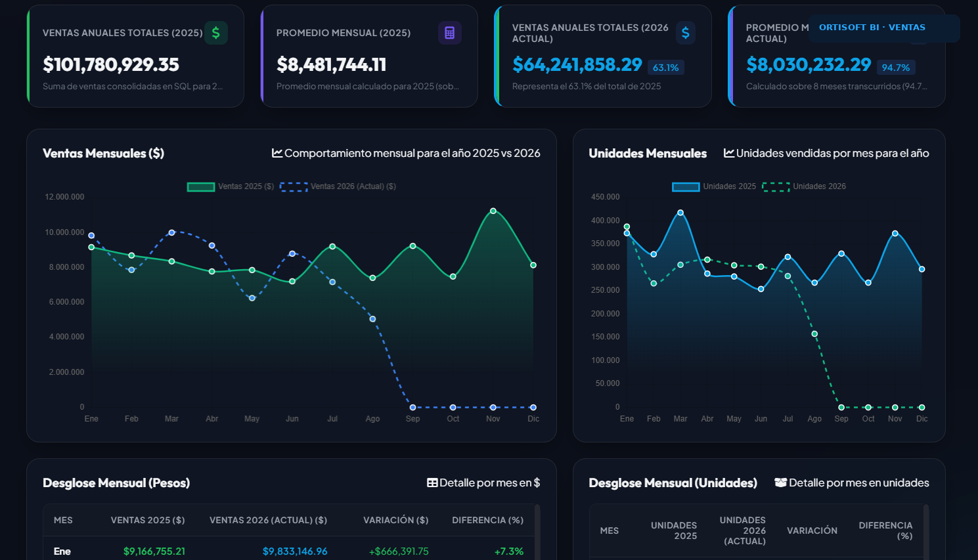Click the Desglose Mensual (Pesos) heading
Image resolution: width=978 pixels, height=560 pixels.
(116, 483)
